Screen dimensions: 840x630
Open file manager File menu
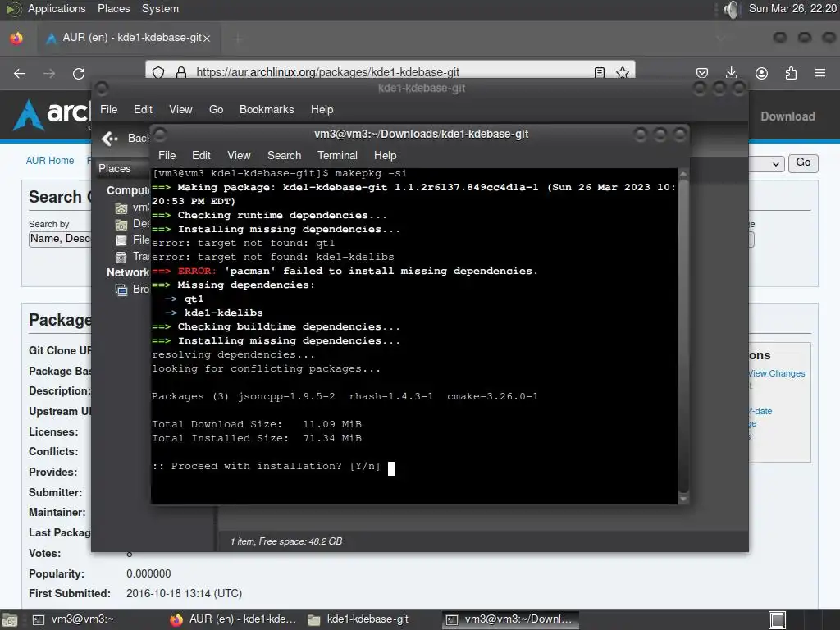109,109
